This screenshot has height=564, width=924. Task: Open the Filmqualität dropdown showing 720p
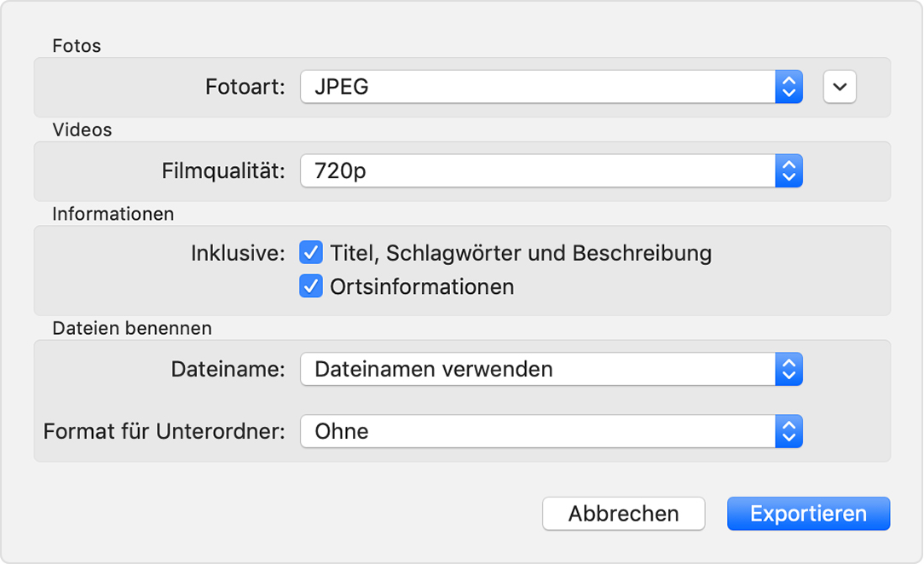[537, 170]
